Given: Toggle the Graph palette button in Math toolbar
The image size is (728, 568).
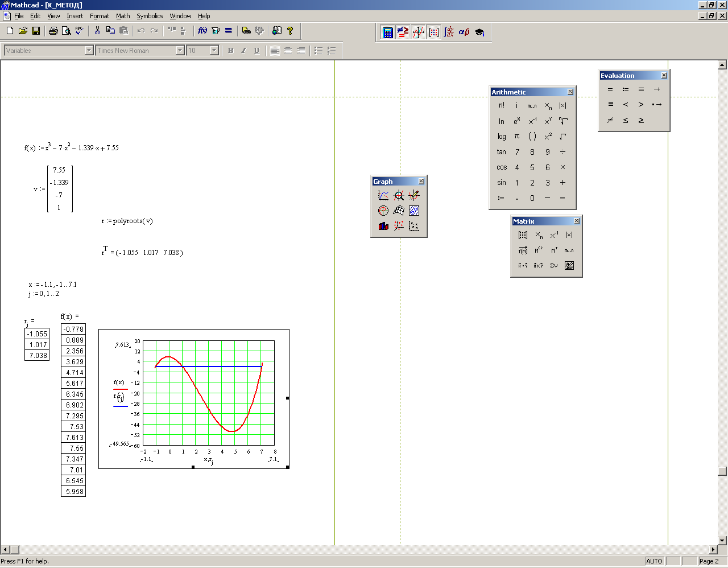Looking at the screenshot, I should [x=418, y=32].
